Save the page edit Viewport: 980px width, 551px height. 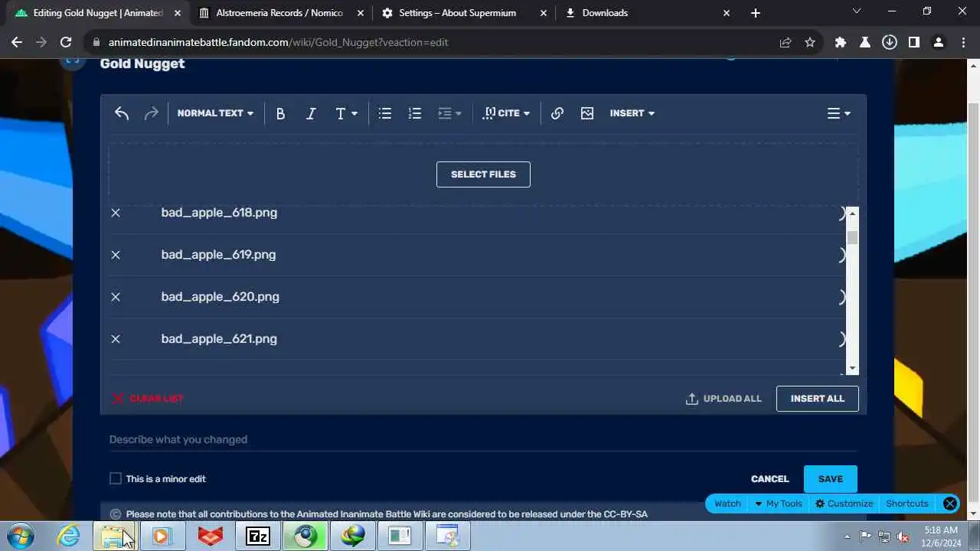click(830, 479)
